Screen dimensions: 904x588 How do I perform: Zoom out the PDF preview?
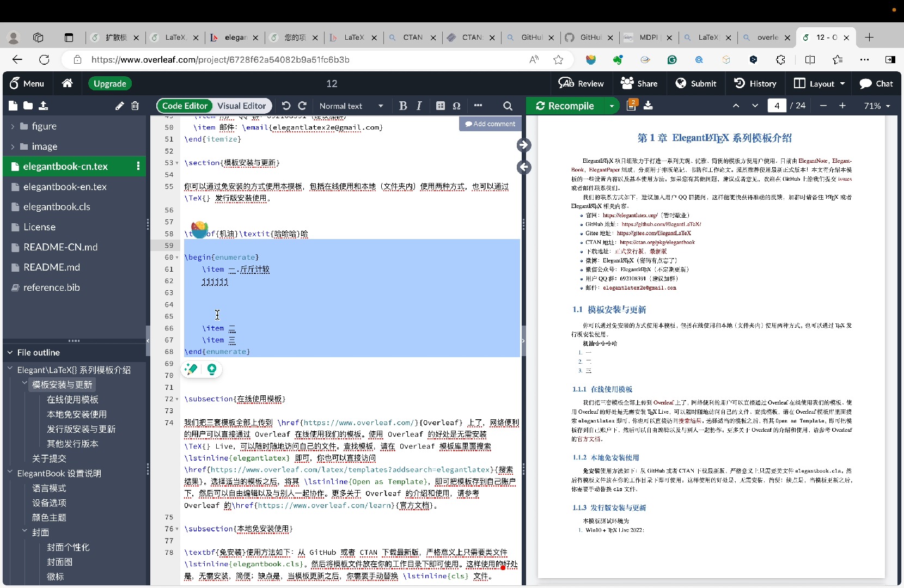point(823,106)
